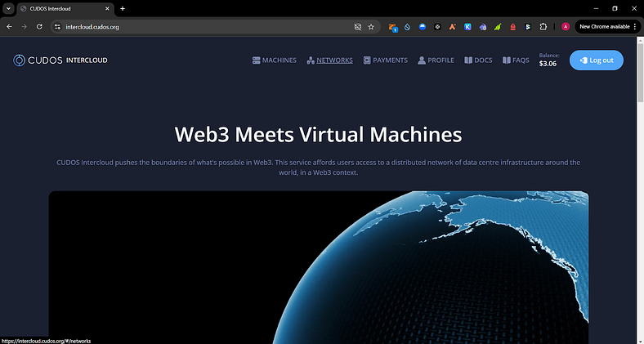Click the Networks nodes icon in navbar
Screen dimensions: 644x344
311,60
